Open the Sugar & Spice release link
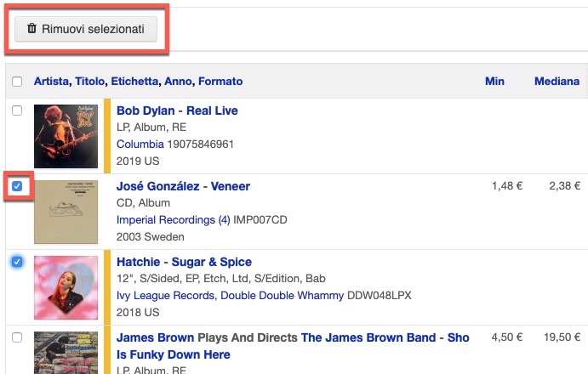The image size is (588, 374). coord(212,262)
